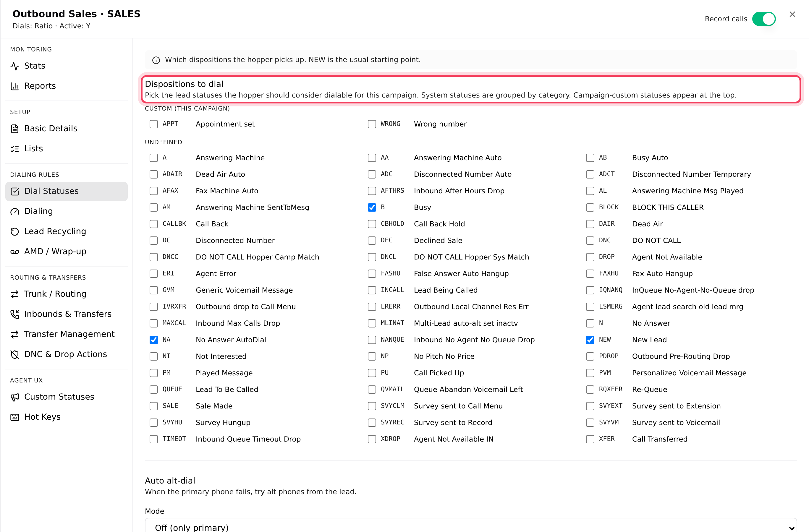Click the Stats pulse icon in sidebar
The image size is (809, 532).
click(x=14, y=66)
